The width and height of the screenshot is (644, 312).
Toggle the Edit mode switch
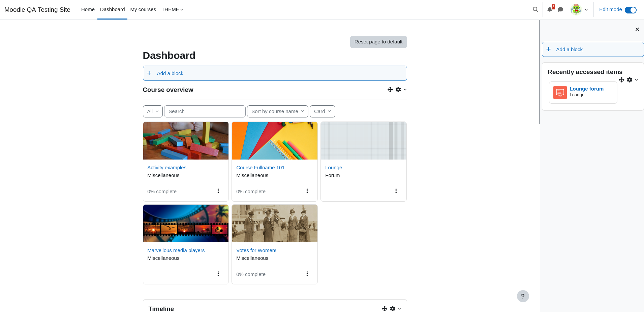pyautogui.click(x=631, y=10)
